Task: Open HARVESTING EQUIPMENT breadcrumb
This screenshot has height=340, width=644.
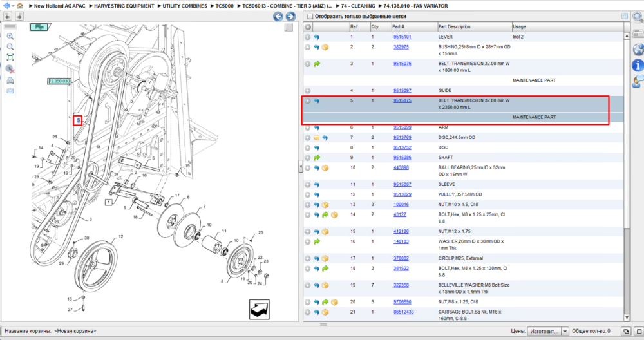Action: [x=124, y=6]
